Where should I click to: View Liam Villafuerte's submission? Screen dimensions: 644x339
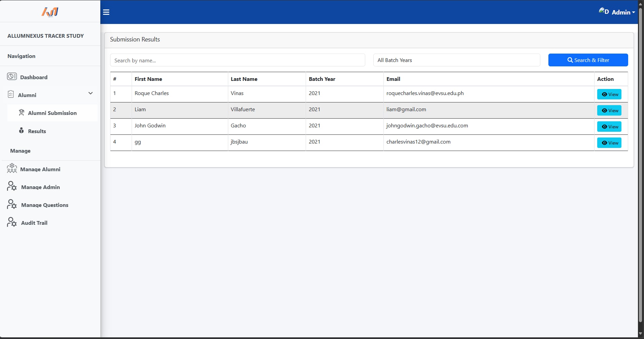tap(609, 111)
